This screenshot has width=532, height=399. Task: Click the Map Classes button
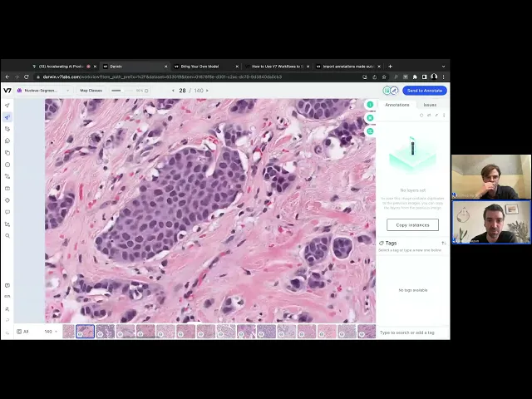pos(91,91)
